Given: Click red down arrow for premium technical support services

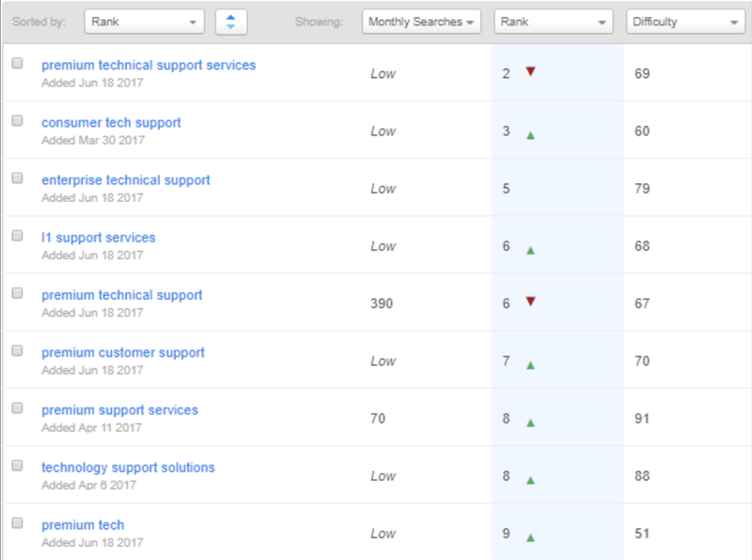Looking at the screenshot, I should pos(530,71).
